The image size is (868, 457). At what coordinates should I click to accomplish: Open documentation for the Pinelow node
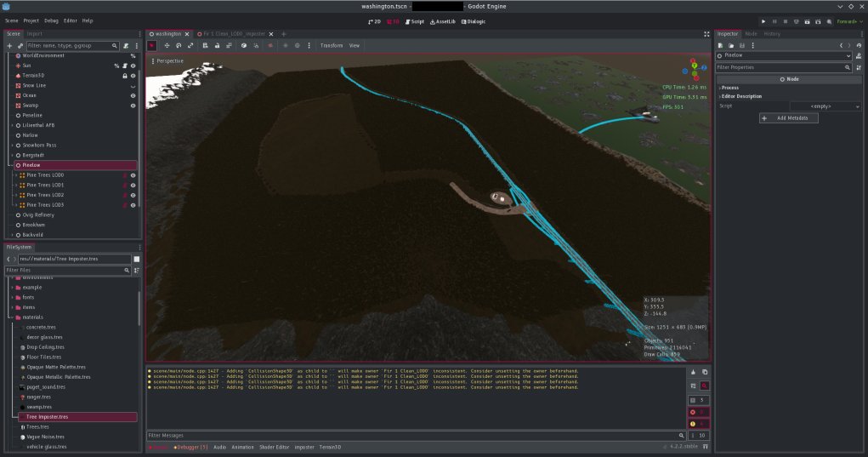click(x=859, y=55)
